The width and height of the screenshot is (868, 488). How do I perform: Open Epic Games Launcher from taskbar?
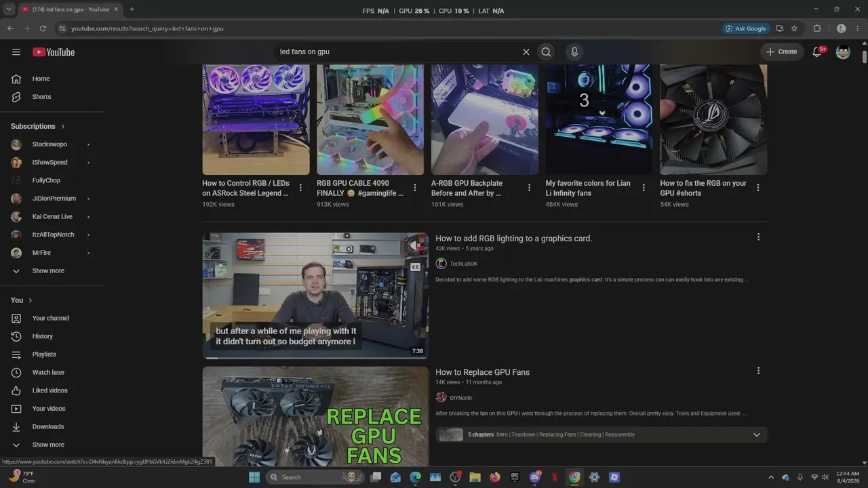click(515, 477)
